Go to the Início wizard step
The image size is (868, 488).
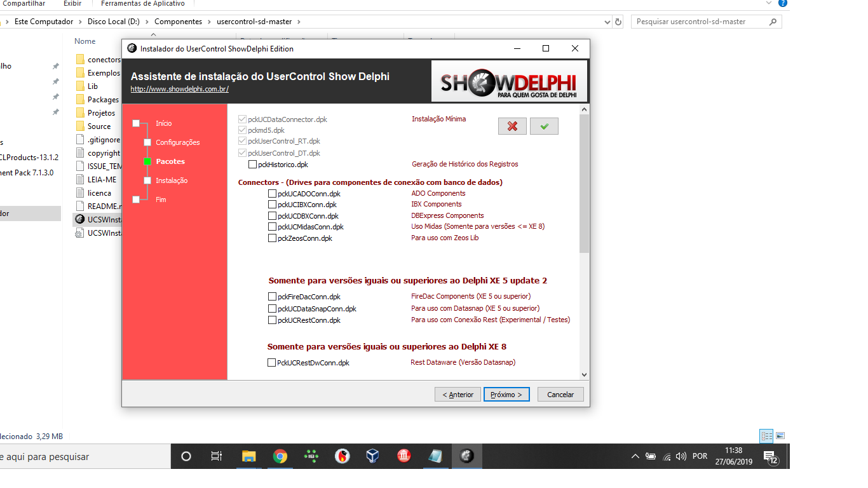tap(163, 123)
